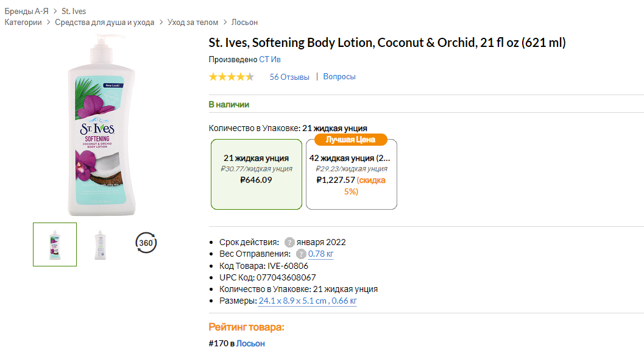This screenshot has height=353, width=644.
Task: Go to St. Ives brand breadcrumb
Action: 74,11
